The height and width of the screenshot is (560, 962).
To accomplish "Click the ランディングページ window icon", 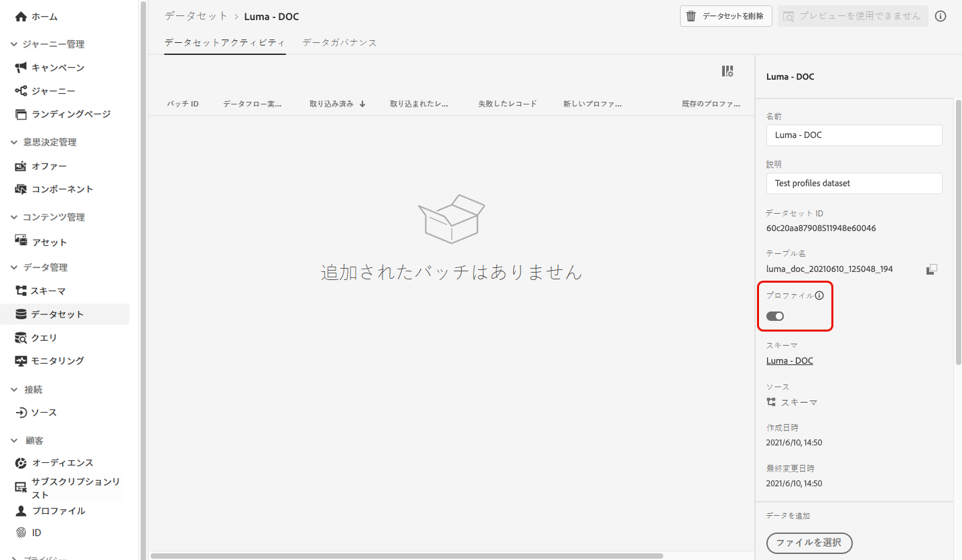I will (21, 115).
